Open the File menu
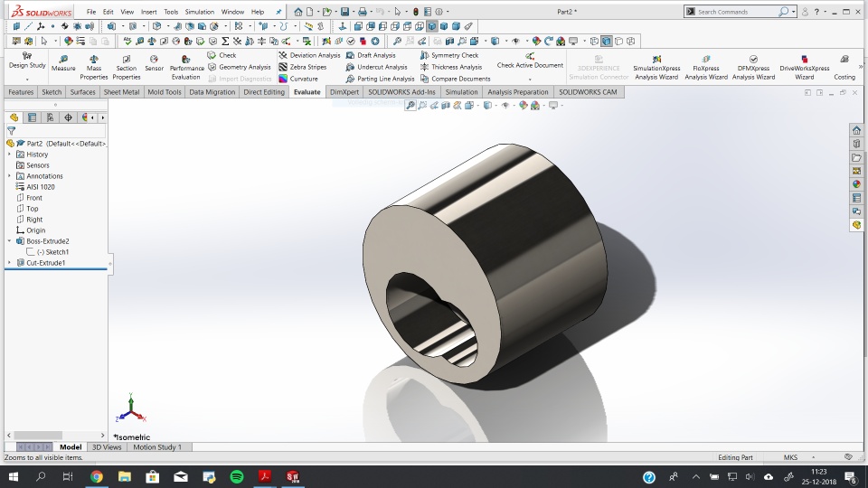The height and width of the screenshot is (488, 868). click(x=91, y=12)
